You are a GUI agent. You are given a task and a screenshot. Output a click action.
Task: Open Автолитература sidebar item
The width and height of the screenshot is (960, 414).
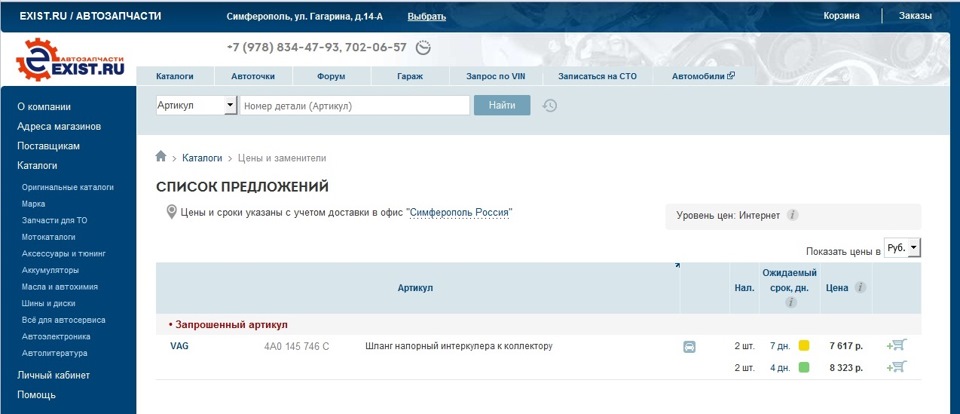pyautogui.click(x=54, y=353)
